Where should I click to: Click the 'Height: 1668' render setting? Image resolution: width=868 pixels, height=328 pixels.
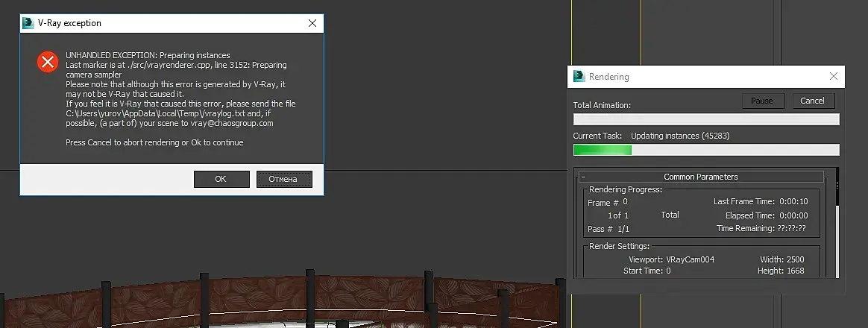[x=781, y=271]
